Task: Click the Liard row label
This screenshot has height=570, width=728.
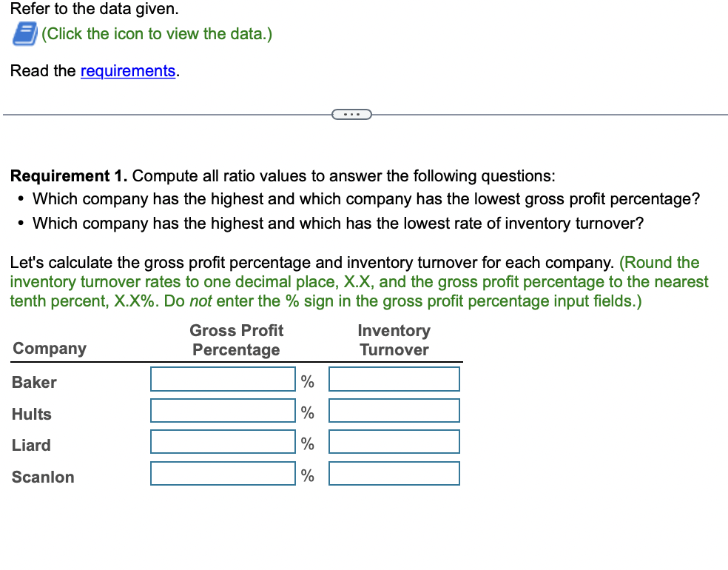Action: [x=31, y=446]
